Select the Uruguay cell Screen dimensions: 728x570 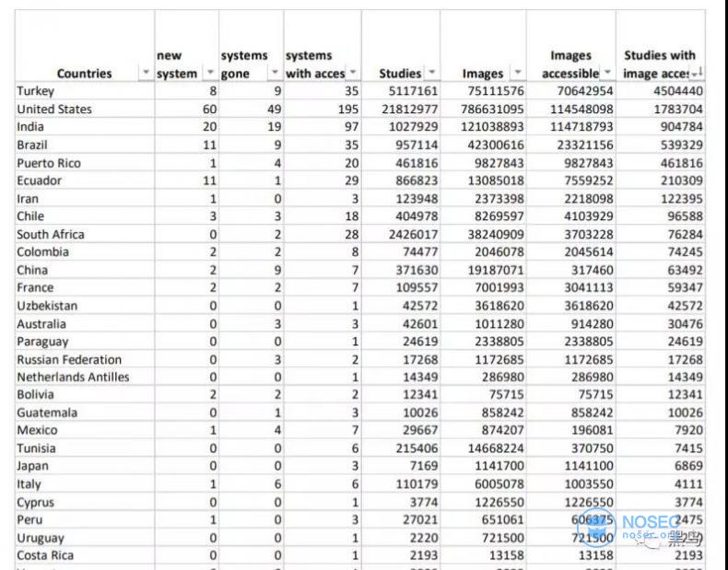point(85,538)
